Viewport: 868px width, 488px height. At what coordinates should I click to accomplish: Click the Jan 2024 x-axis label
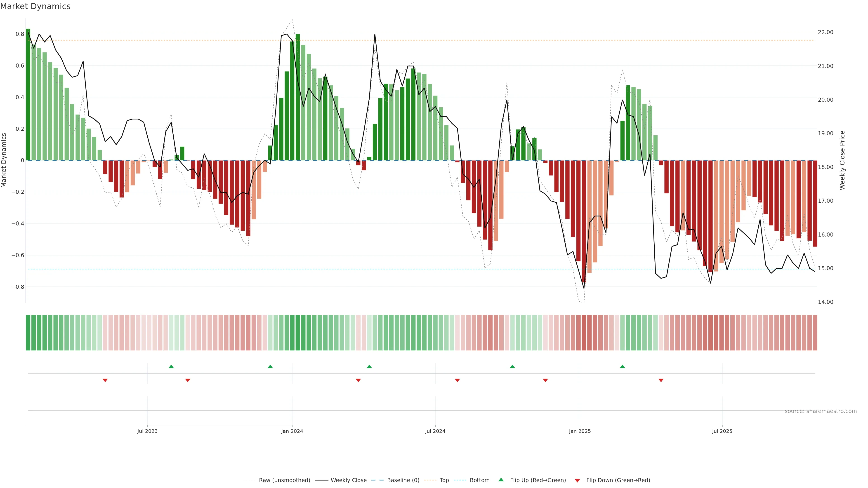click(x=292, y=431)
